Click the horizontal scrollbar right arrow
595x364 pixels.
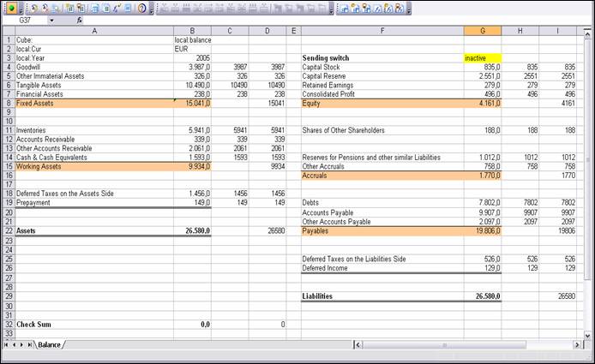pyautogui.click(x=578, y=344)
